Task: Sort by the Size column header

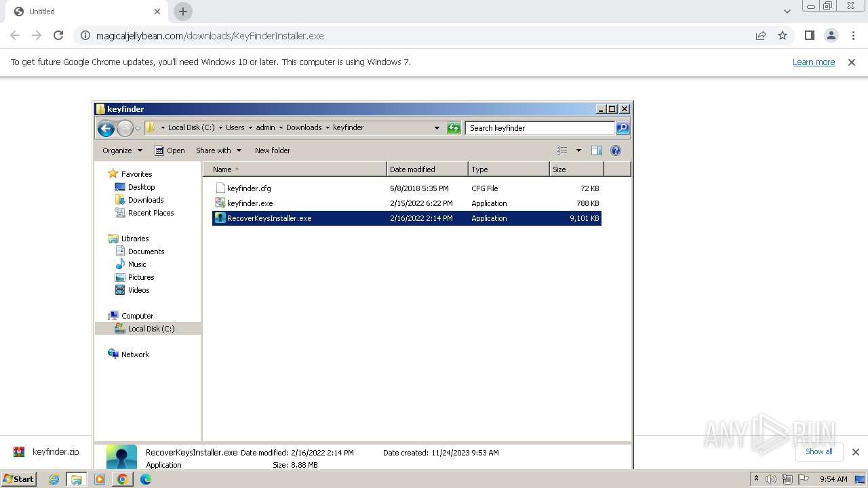Action: (x=576, y=169)
